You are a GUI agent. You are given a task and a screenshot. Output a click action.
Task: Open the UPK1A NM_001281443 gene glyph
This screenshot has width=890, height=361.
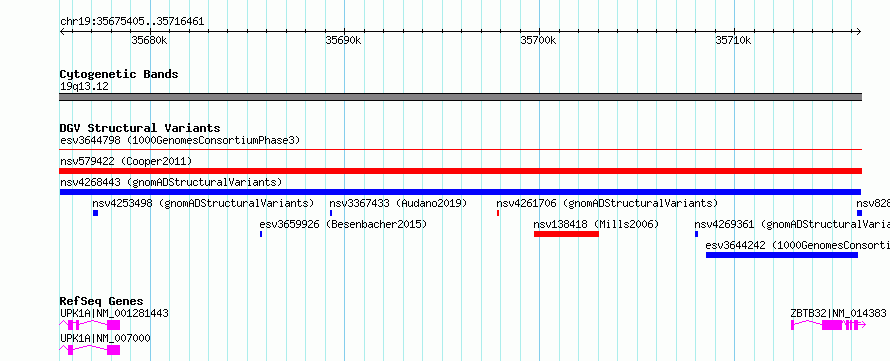pyautogui.click(x=90, y=325)
